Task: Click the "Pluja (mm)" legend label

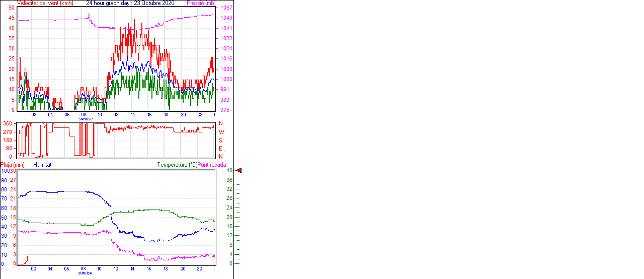Action: 13,165
